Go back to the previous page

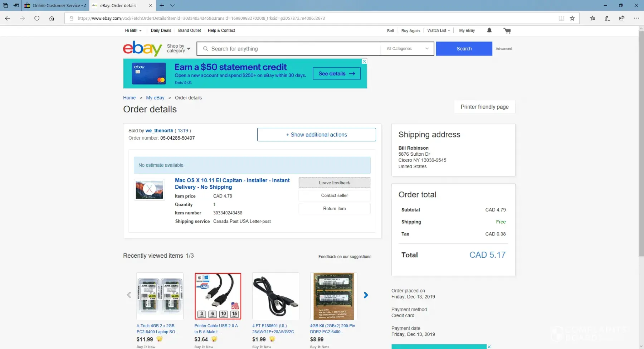pyautogui.click(x=8, y=18)
